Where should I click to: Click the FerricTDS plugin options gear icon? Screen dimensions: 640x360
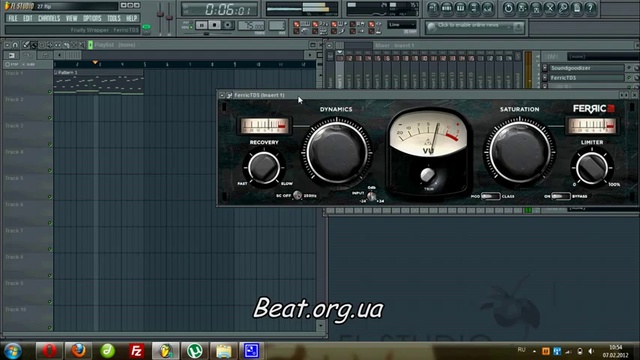(x=229, y=95)
